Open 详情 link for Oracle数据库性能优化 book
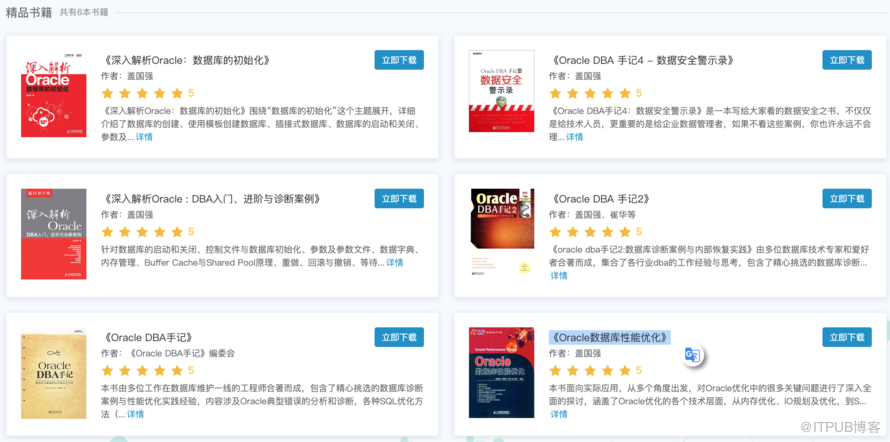 (x=559, y=414)
